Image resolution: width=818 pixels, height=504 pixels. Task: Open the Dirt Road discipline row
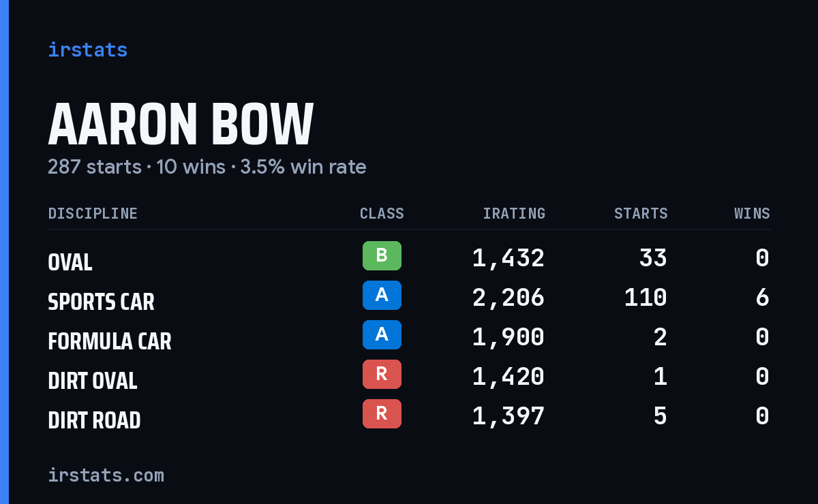(x=409, y=416)
